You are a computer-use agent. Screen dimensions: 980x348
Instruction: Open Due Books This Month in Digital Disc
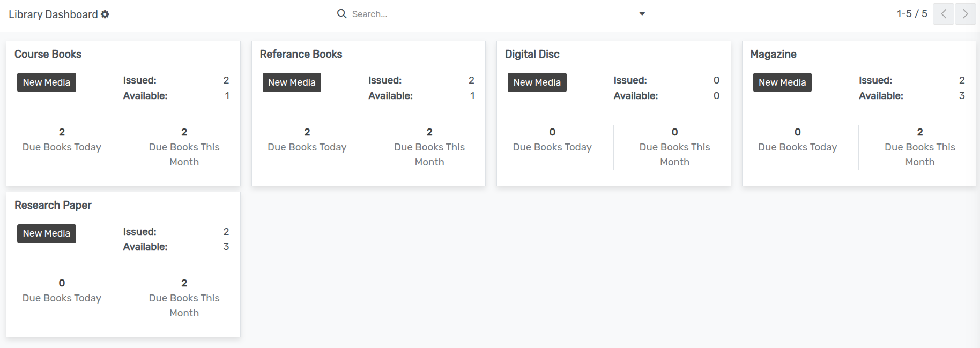point(674,147)
